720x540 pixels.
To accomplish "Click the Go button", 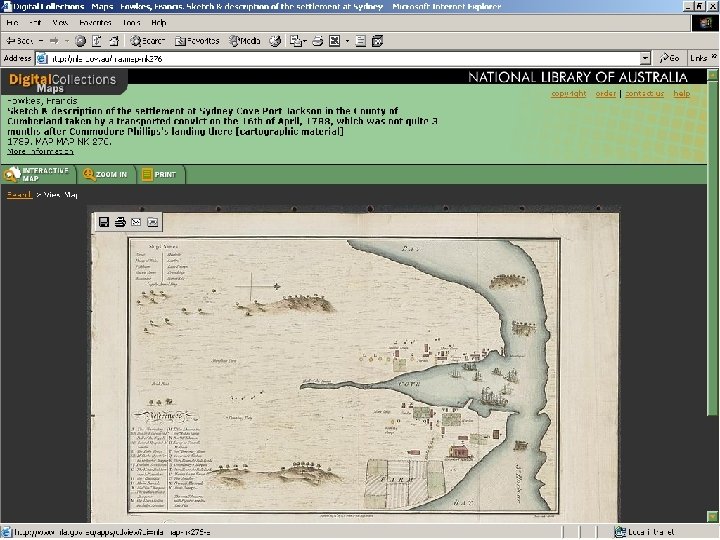I will (x=669, y=58).
